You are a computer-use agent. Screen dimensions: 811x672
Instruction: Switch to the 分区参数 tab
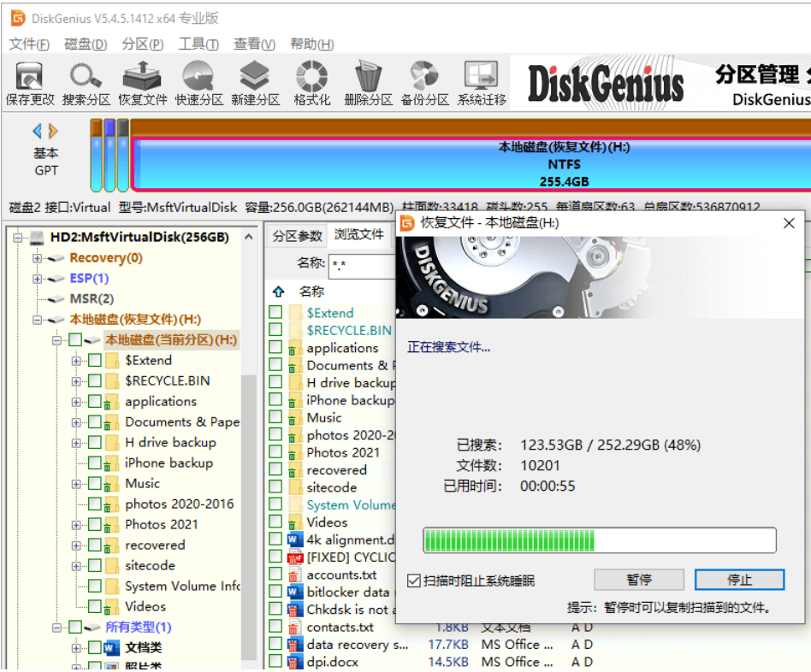[x=298, y=236]
